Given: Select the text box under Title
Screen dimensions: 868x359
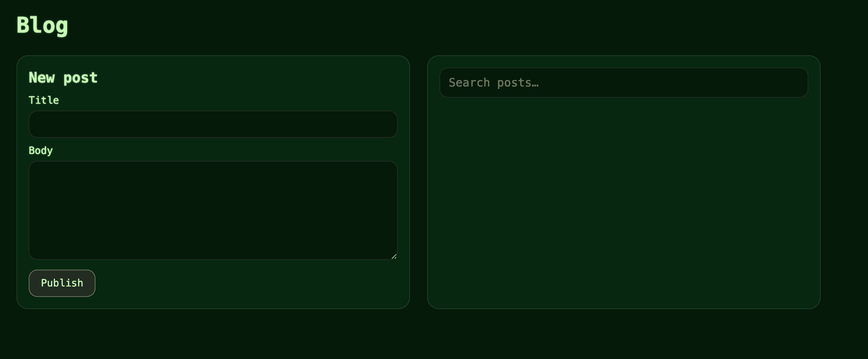Looking at the screenshot, I should pyautogui.click(x=213, y=124).
